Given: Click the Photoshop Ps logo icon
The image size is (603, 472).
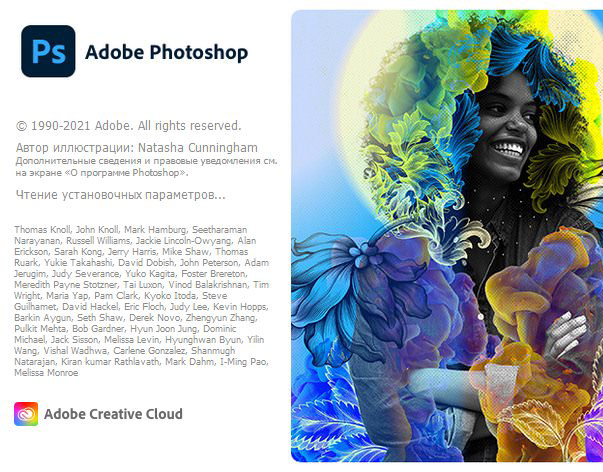Looking at the screenshot, I should [x=48, y=51].
